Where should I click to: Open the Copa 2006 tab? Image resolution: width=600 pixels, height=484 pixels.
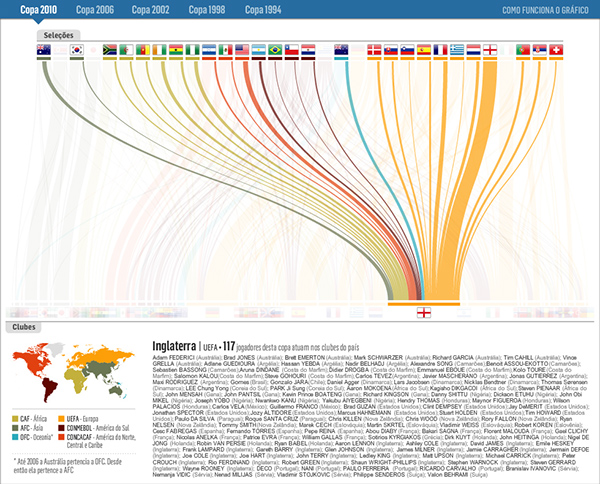click(x=95, y=10)
